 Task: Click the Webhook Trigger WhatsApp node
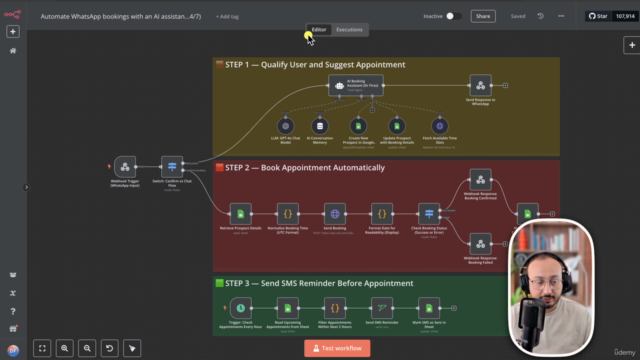coord(125,167)
